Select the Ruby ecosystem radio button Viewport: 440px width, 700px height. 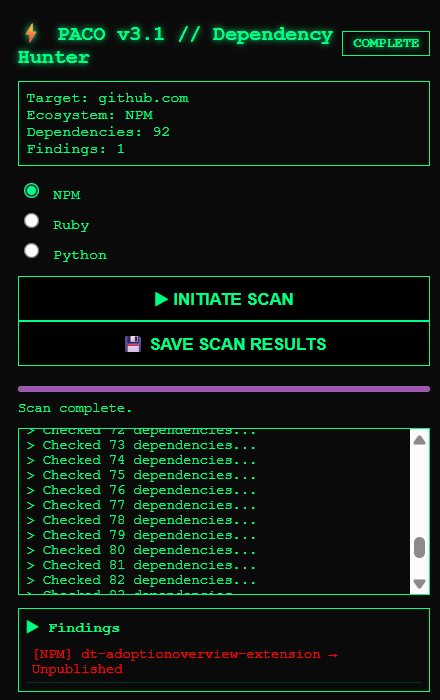[x=32, y=221]
